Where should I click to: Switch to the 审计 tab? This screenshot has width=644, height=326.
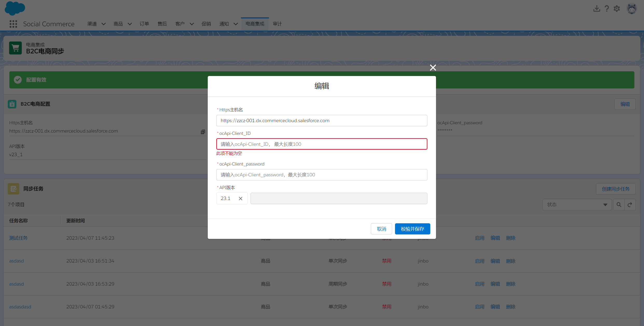tap(277, 24)
